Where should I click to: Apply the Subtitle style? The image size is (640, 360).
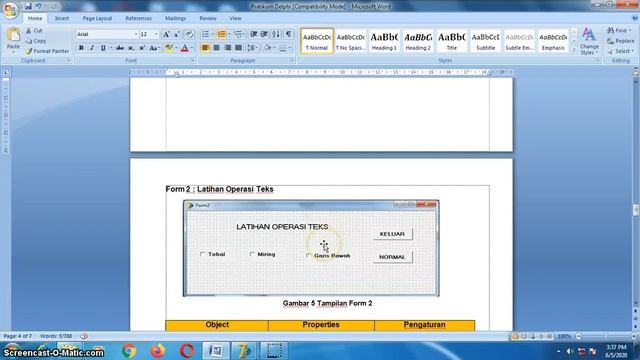(485, 41)
